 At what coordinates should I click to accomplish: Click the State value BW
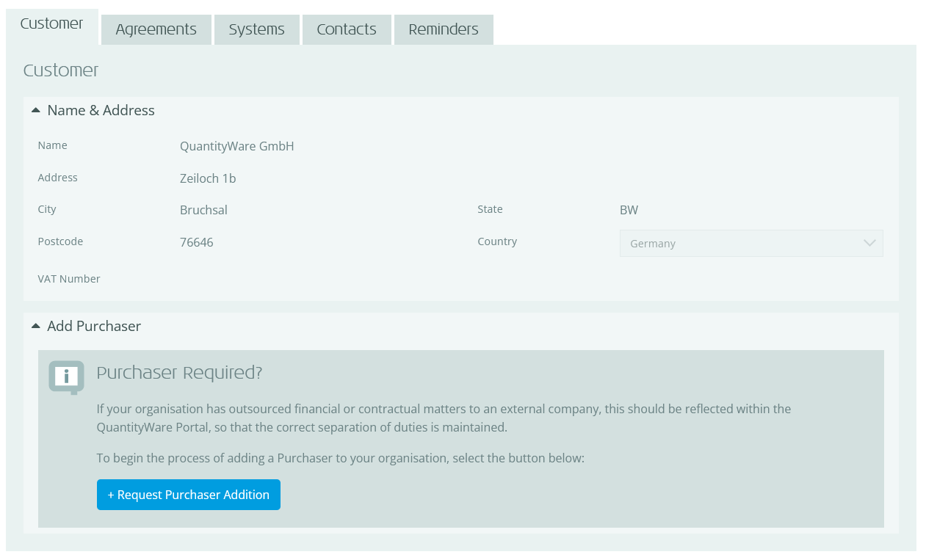(x=629, y=210)
